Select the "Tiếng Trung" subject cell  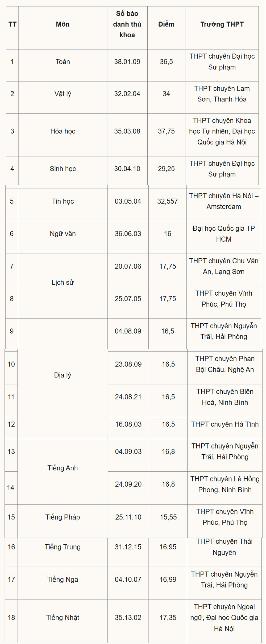(x=63, y=547)
